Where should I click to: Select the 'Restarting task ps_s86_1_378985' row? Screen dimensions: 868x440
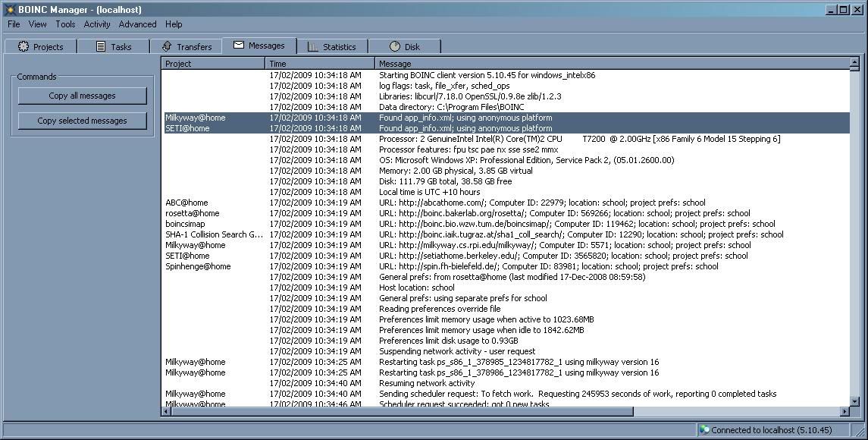point(506,361)
